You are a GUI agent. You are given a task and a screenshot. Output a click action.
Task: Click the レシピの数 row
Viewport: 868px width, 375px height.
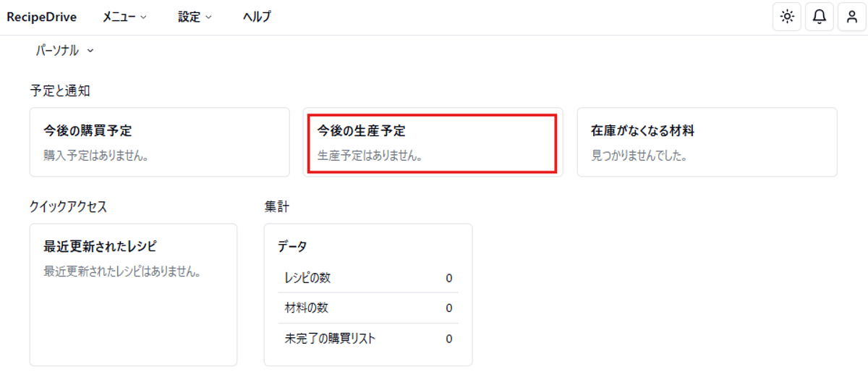click(368, 278)
